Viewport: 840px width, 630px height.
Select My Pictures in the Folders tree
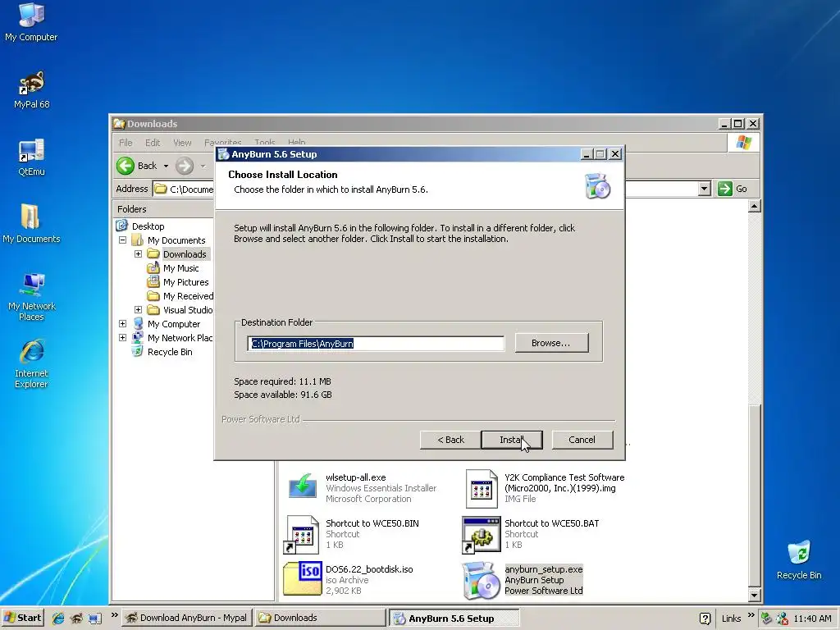185,282
